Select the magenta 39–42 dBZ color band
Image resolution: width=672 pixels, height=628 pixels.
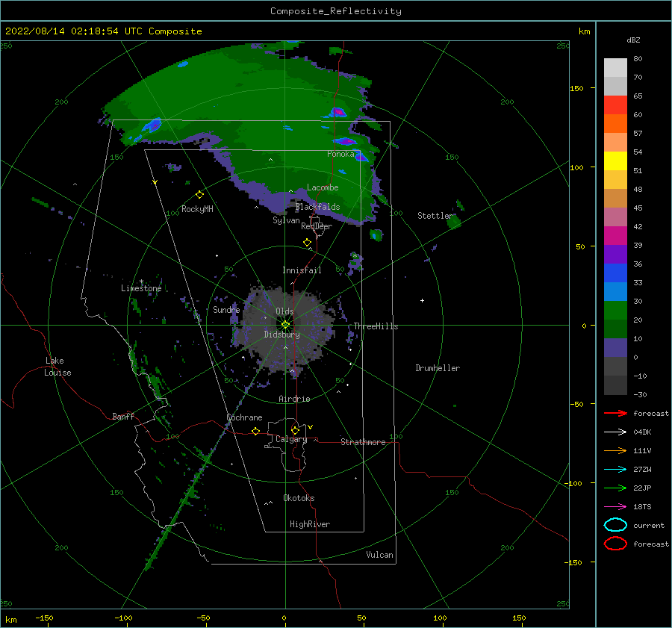(x=615, y=236)
